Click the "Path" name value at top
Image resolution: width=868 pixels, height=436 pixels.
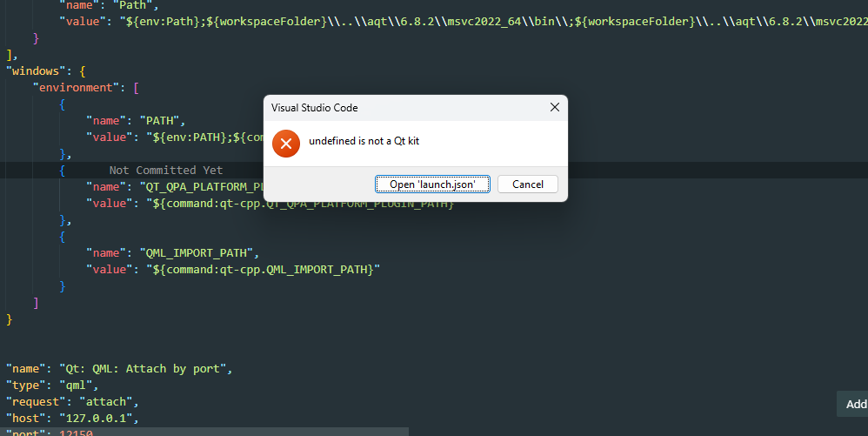(133, 5)
